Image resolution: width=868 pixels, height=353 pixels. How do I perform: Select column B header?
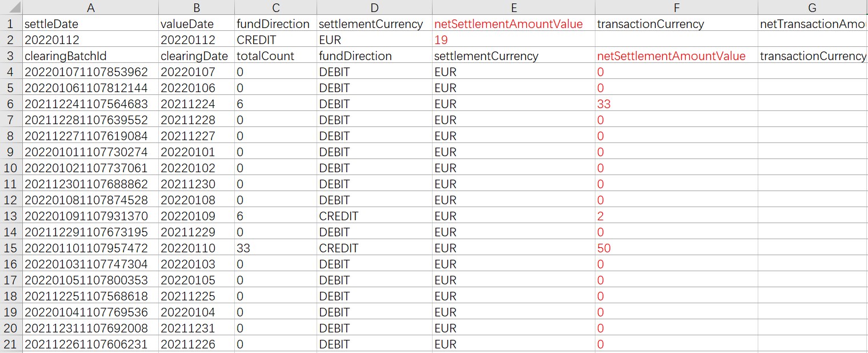point(196,7)
